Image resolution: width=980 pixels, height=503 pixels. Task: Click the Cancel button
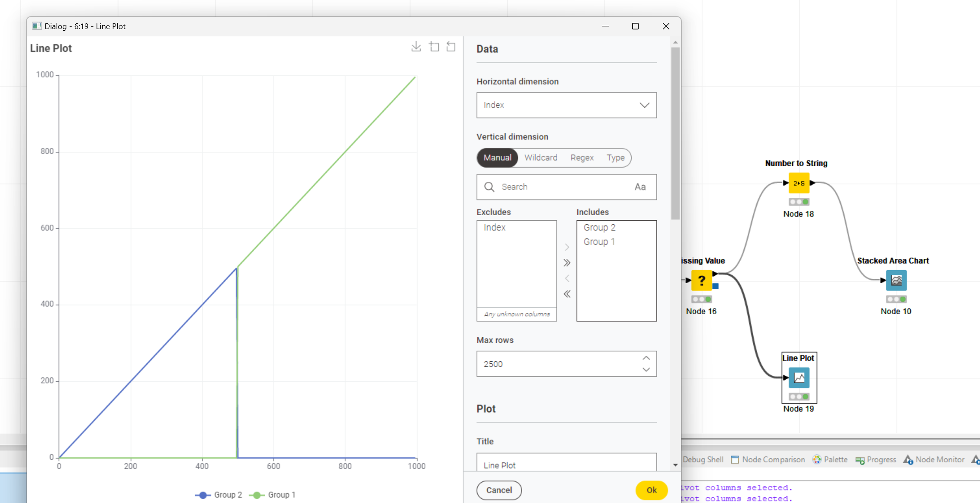tap(499, 490)
